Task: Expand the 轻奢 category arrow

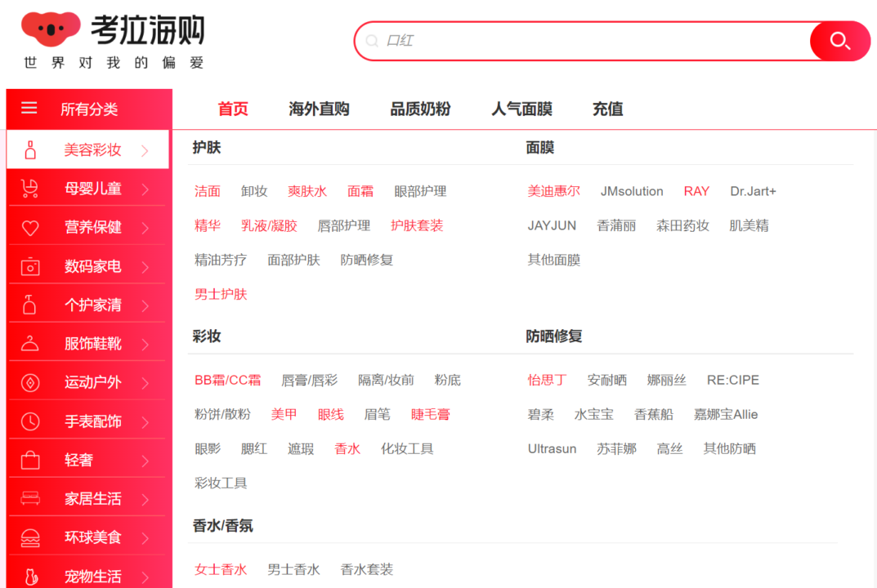Action: 145,461
